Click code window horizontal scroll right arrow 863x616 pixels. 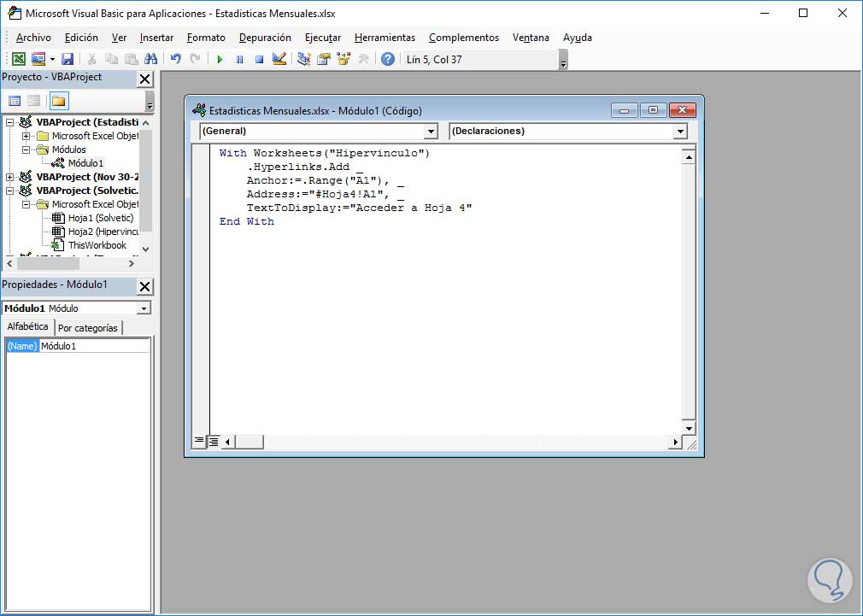(675, 442)
